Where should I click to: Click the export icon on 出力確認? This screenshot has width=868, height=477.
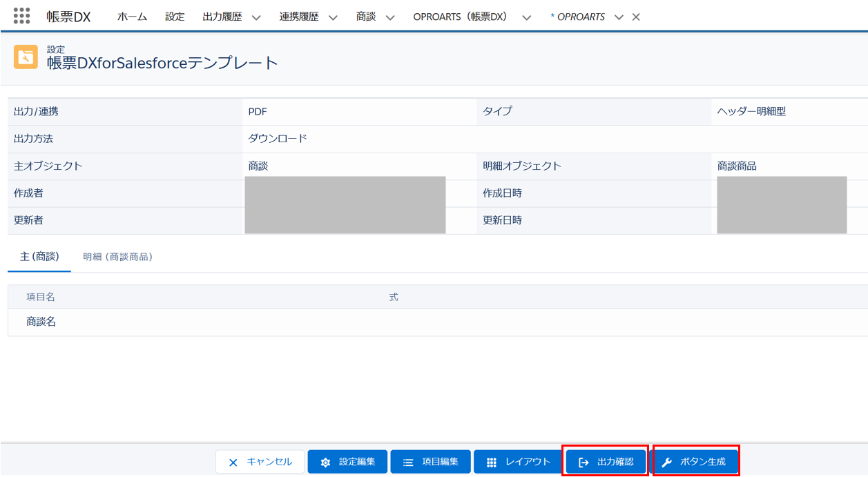pos(584,463)
